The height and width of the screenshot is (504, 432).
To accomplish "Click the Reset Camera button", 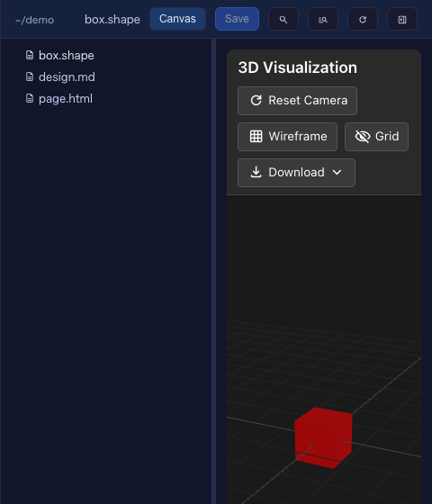I will click(297, 101).
